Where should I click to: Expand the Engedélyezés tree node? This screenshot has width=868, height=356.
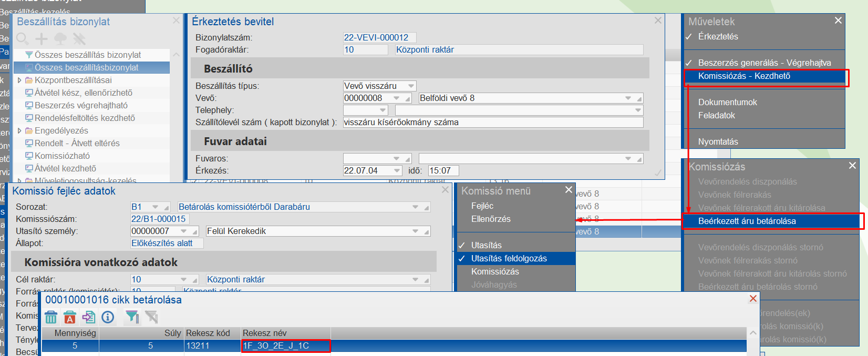coord(19,130)
